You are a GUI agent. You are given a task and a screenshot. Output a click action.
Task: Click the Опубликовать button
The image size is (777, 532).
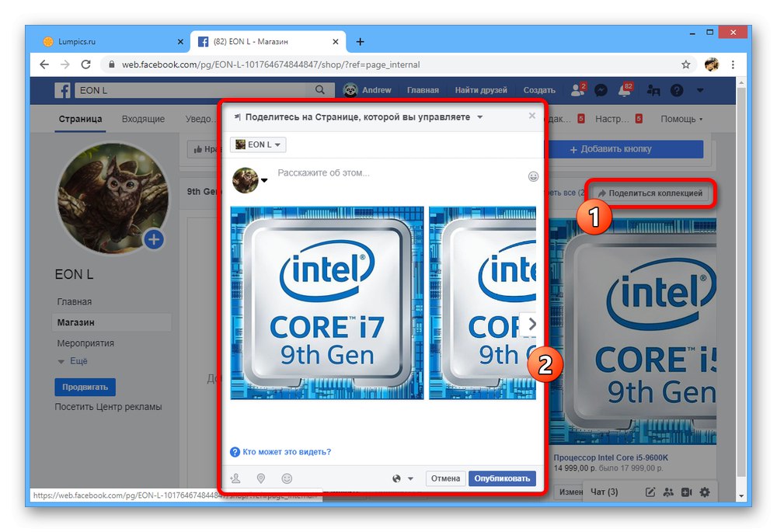click(x=502, y=478)
